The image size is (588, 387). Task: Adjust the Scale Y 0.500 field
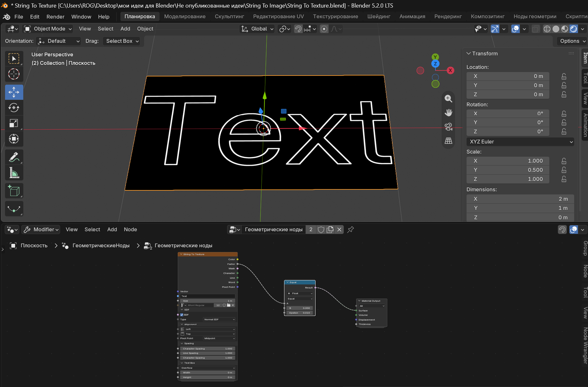click(x=508, y=170)
